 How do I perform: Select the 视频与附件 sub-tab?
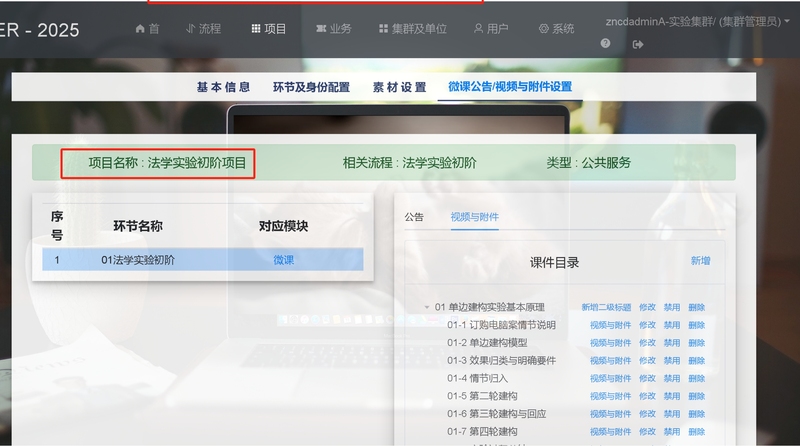[474, 217]
